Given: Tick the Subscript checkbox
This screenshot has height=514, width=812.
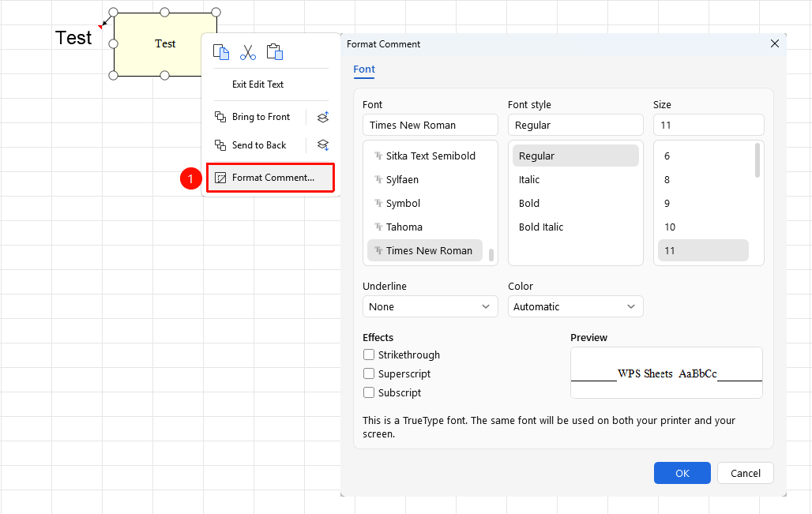Looking at the screenshot, I should pos(369,392).
